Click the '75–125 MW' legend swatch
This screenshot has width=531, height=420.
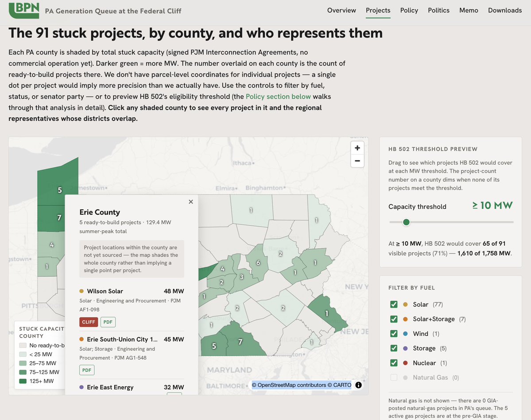coord(23,372)
